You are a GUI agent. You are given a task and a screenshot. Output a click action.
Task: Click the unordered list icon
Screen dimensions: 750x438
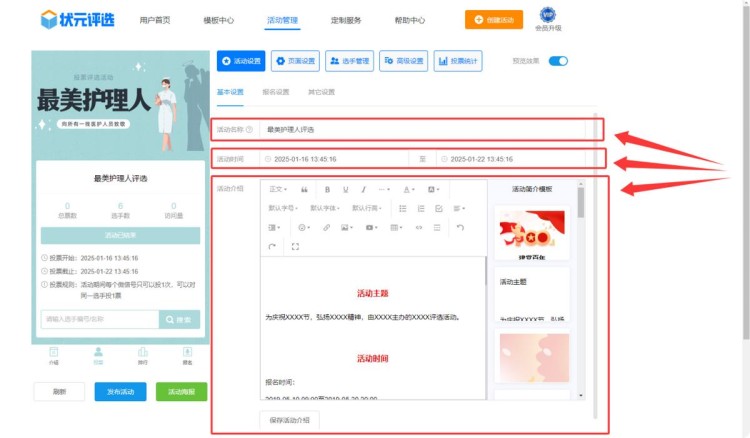point(403,208)
